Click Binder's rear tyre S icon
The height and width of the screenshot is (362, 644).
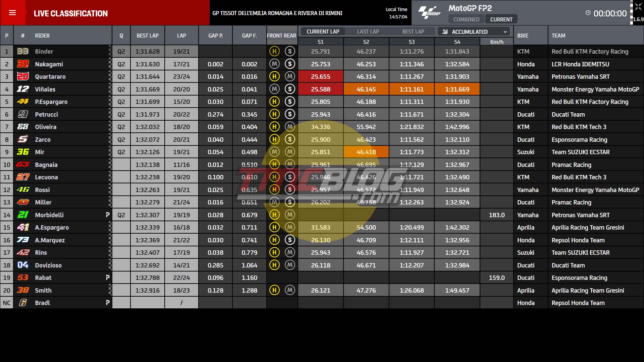click(x=290, y=51)
